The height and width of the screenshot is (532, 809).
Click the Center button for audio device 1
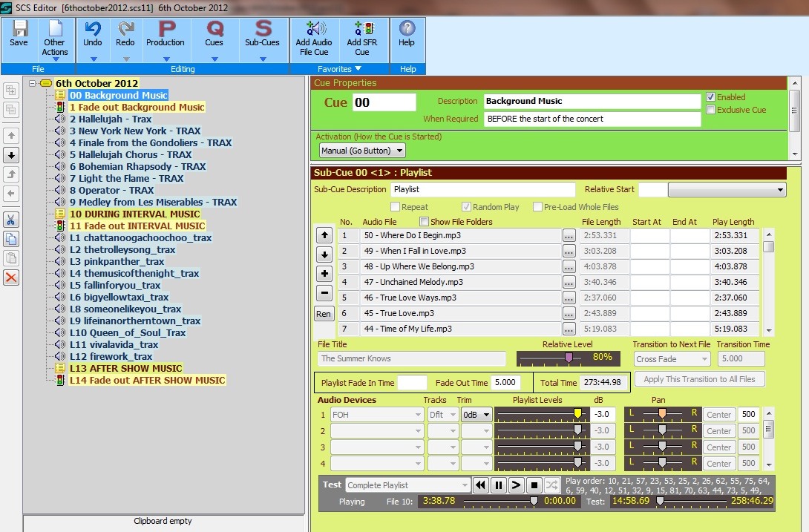point(718,415)
